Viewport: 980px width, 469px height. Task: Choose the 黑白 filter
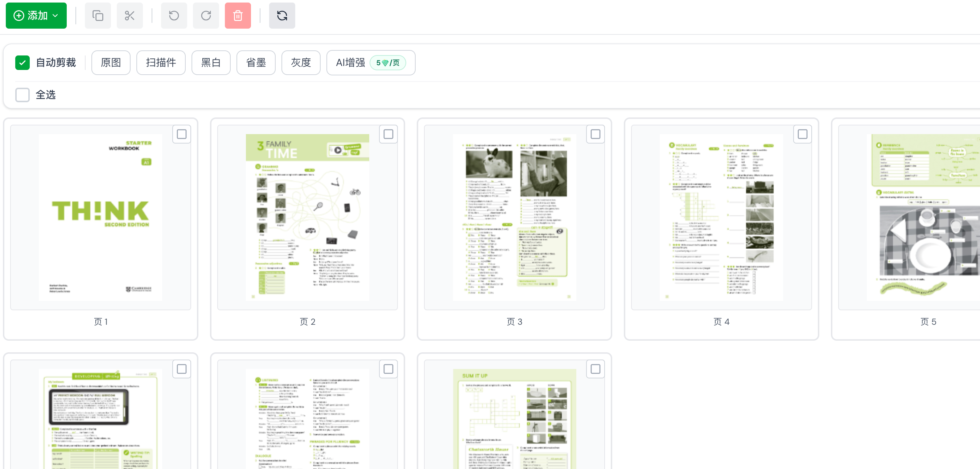[211, 63]
